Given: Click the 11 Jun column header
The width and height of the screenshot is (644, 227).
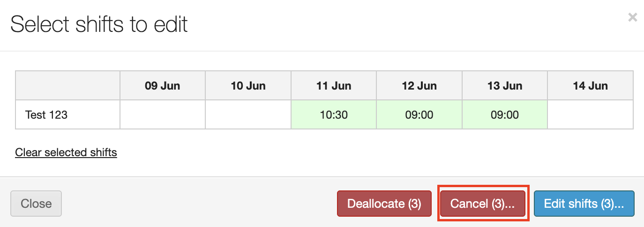Looking at the screenshot, I should 333,86.
